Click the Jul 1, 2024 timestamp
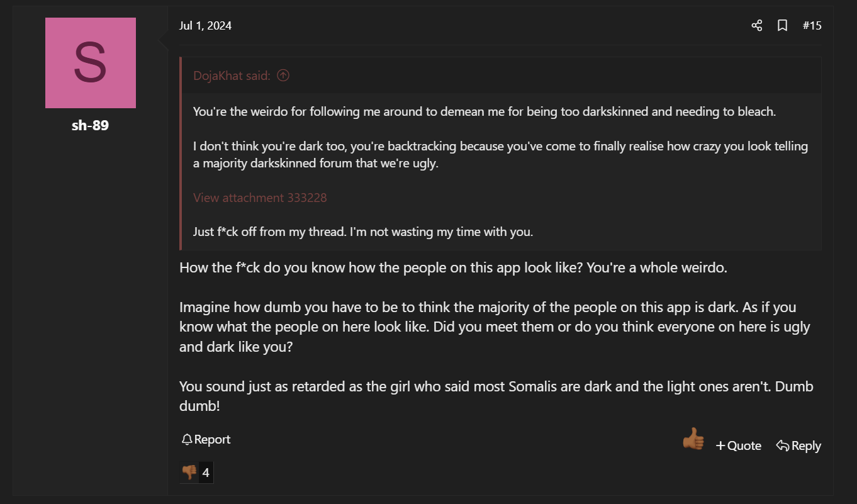The height and width of the screenshot is (504, 857). (205, 26)
